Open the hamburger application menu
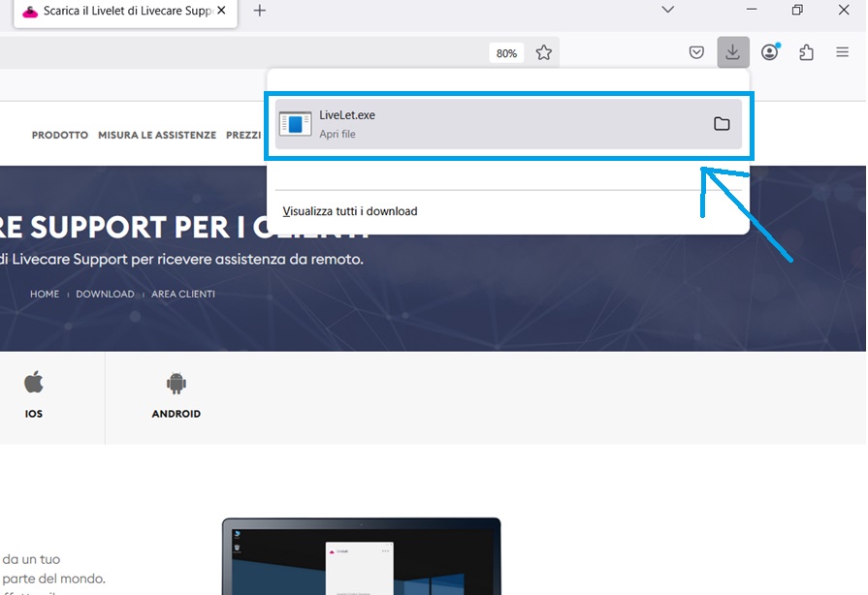The height and width of the screenshot is (595, 868). pyautogui.click(x=842, y=52)
